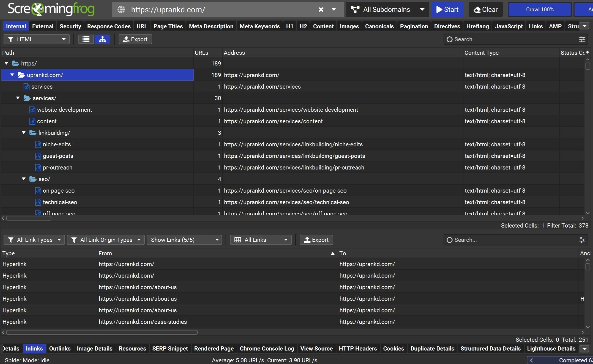Select the services page file icon
This screenshot has width=593, height=364.
pyautogui.click(x=26, y=87)
